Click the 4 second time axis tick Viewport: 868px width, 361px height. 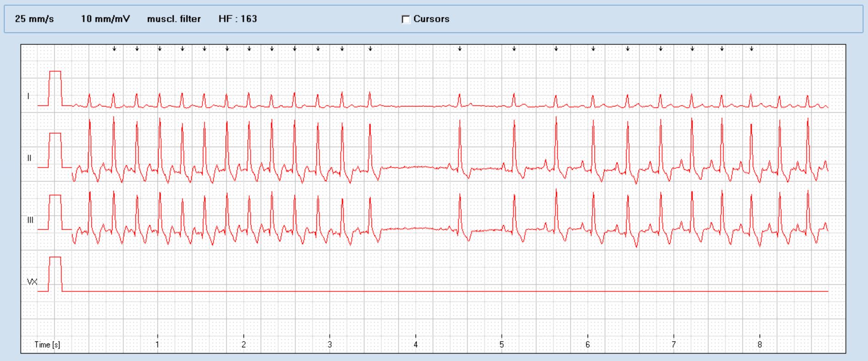pos(416,344)
